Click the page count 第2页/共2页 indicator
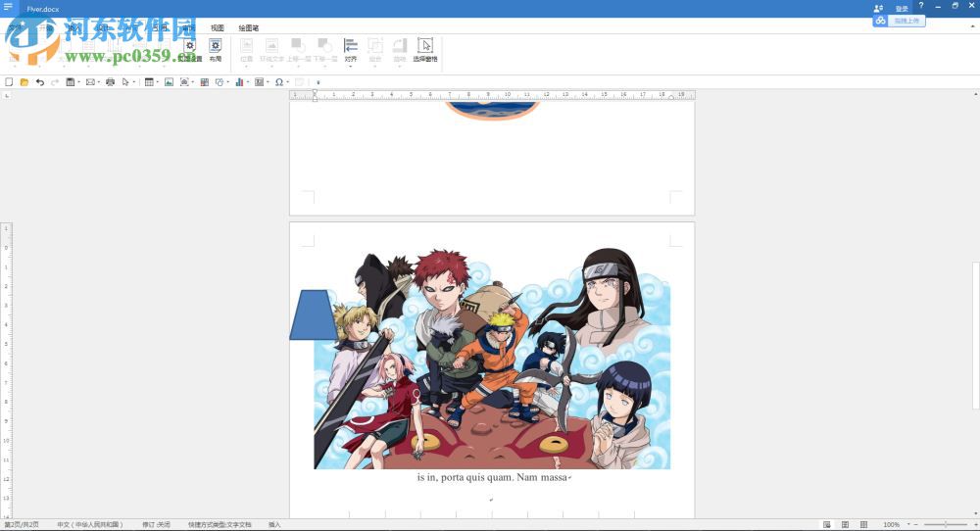Viewport: 980px width, 531px height. (x=22, y=525)
